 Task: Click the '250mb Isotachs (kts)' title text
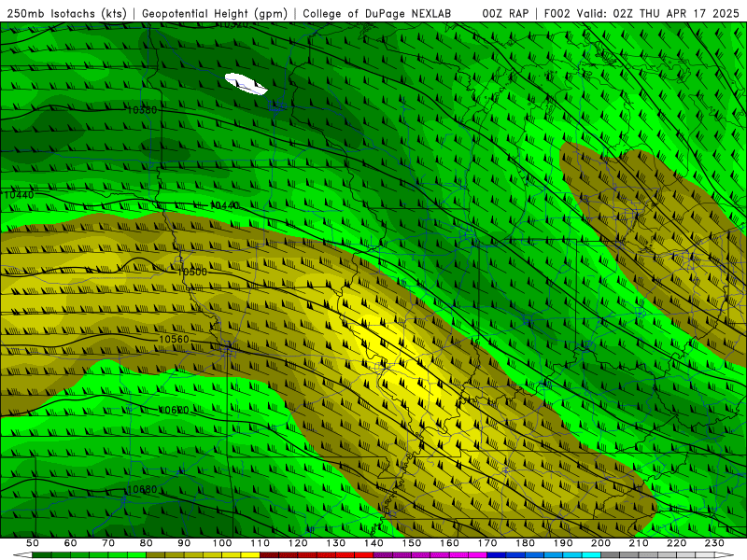pos(66,14)
